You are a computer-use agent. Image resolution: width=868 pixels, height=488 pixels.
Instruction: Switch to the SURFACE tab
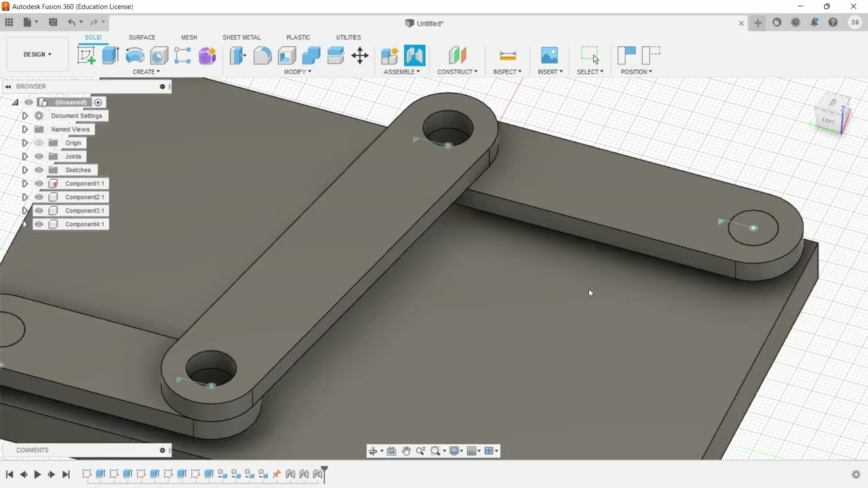(x=142, y=37)
